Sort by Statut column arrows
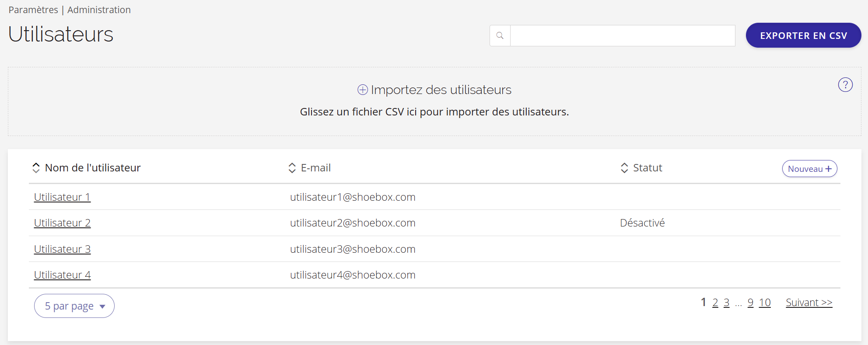 point(624,168)
